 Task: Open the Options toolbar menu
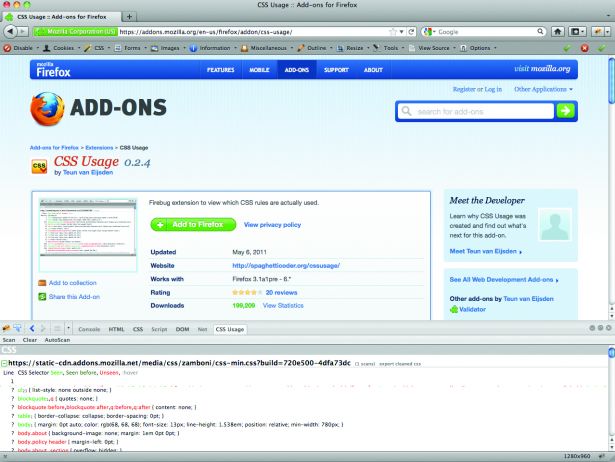coord(478,48)
